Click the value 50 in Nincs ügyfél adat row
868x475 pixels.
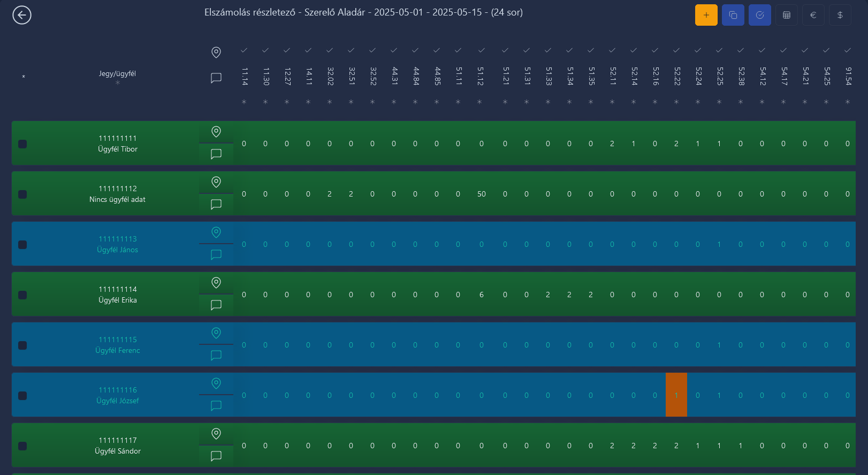click(482, 194)
